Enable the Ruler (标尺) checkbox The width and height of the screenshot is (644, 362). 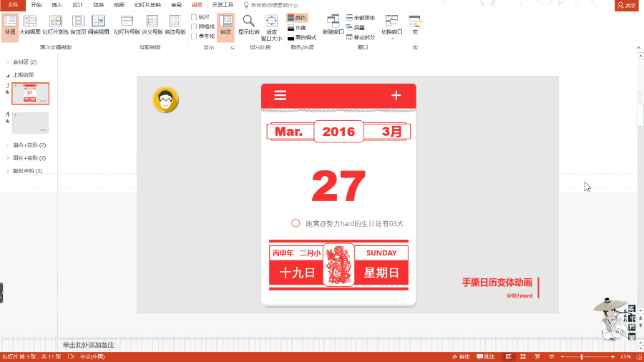[x=195, y=17]
